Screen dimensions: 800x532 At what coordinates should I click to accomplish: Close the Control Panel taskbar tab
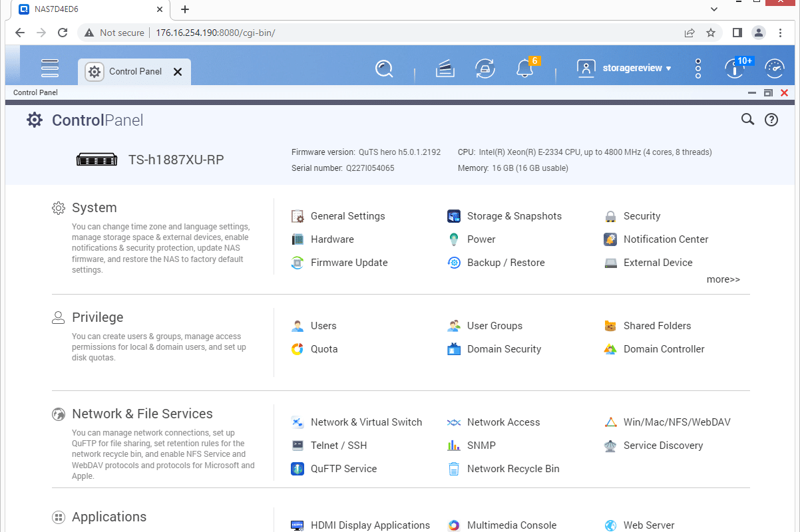click(178, 72)
